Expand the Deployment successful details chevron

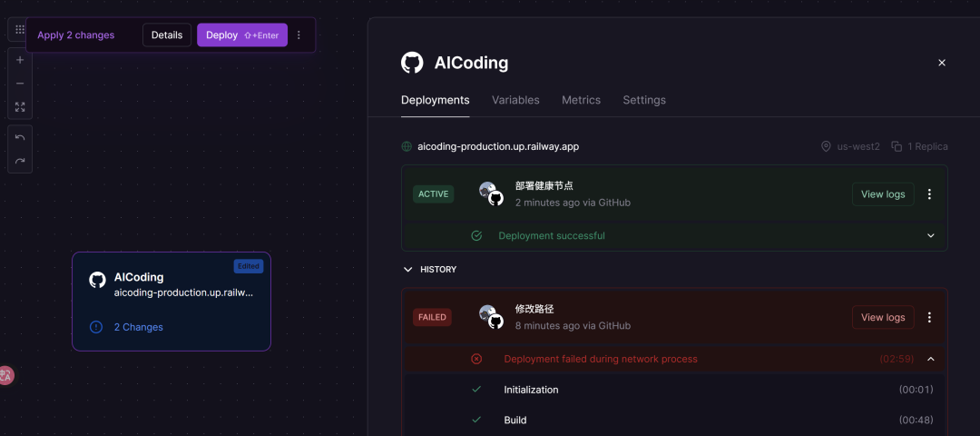pyautogui.click(x=931, y=236)
